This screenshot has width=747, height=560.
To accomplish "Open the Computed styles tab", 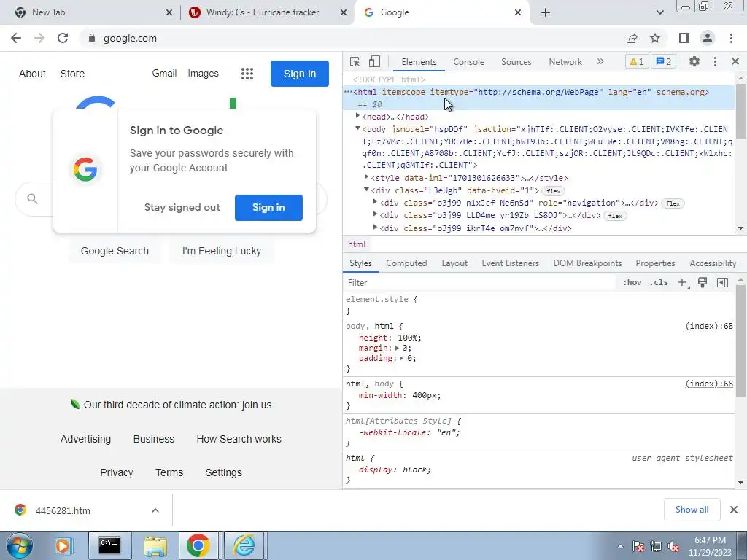I will [x=406, y=263].
